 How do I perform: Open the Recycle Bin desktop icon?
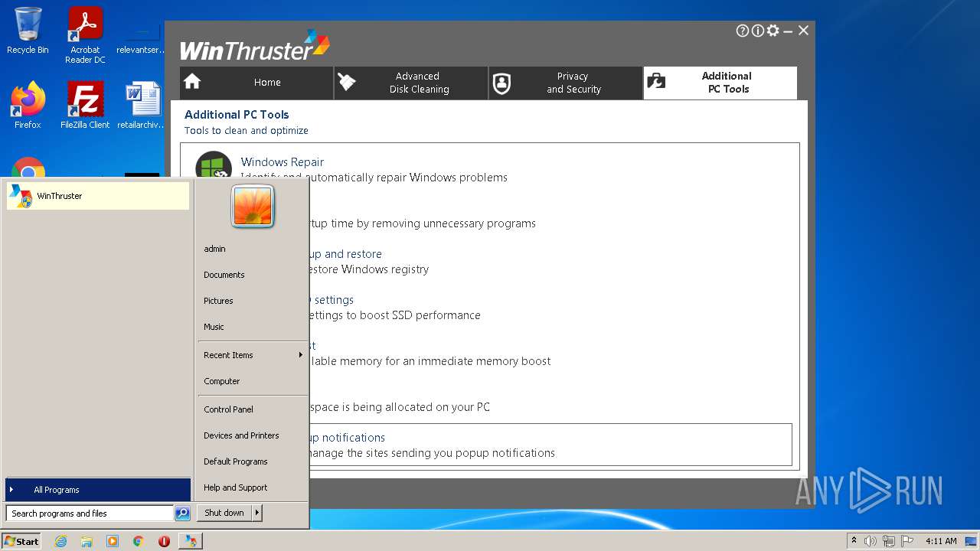point(28,31)
